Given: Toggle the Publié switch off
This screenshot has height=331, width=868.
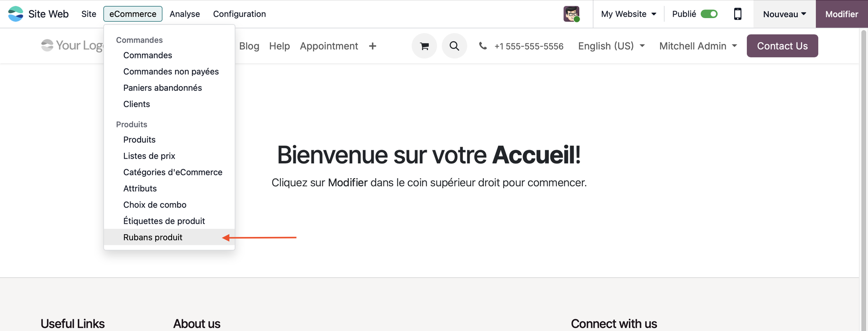Looking at the screenshot, I should point(709,14).
